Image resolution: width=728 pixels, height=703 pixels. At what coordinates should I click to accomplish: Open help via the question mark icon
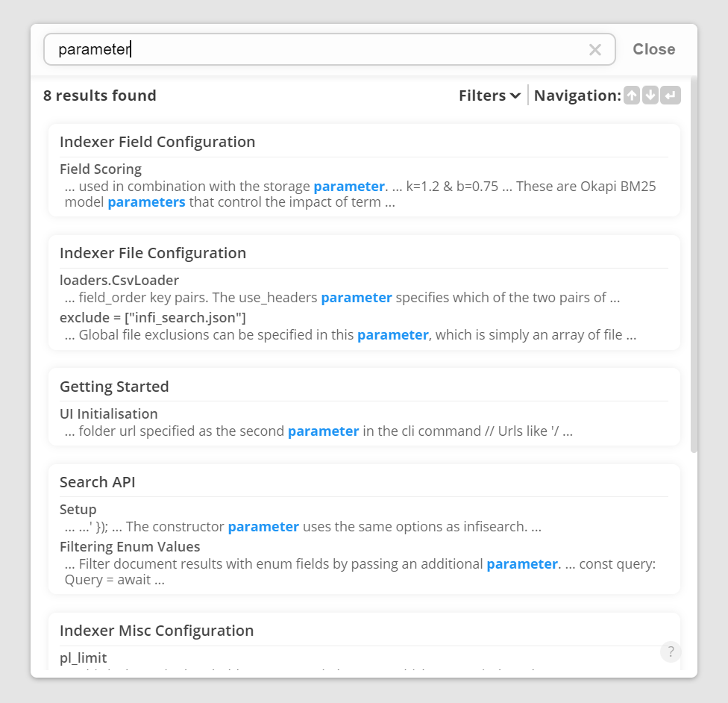[x=671, y=652]
